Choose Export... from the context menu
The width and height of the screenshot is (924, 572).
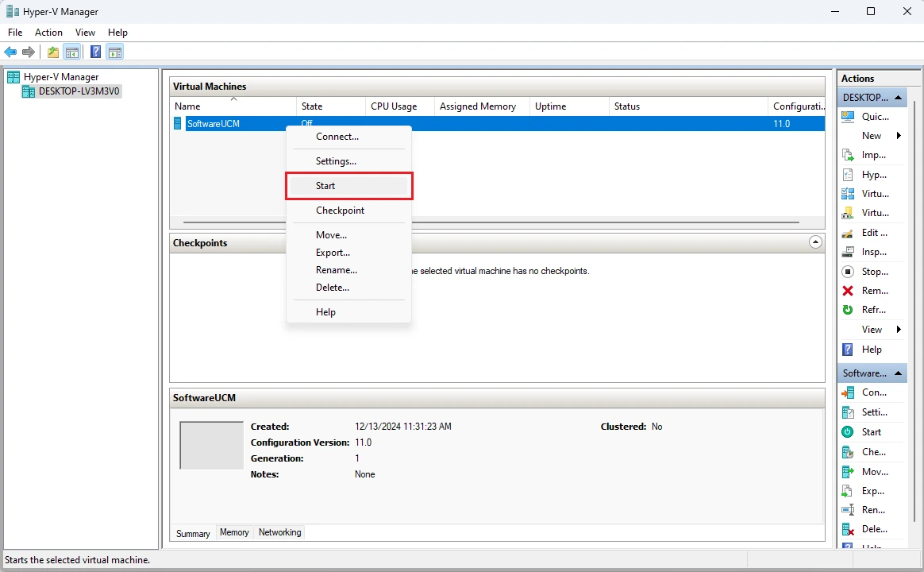[348, 253]
